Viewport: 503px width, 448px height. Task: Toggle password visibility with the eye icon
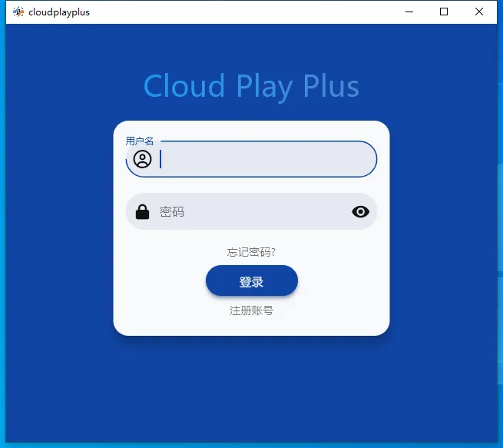pyautogui.click(x=361, y=212)
